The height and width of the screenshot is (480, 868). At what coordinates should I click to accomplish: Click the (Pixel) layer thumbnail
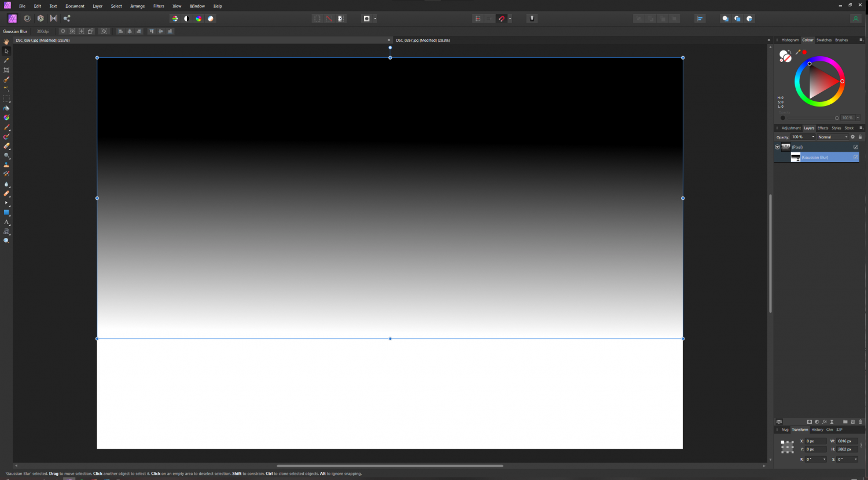coord(786,147)
